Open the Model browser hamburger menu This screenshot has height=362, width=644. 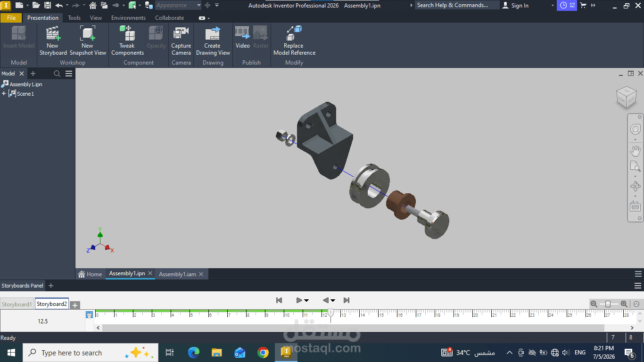point(69,74)
